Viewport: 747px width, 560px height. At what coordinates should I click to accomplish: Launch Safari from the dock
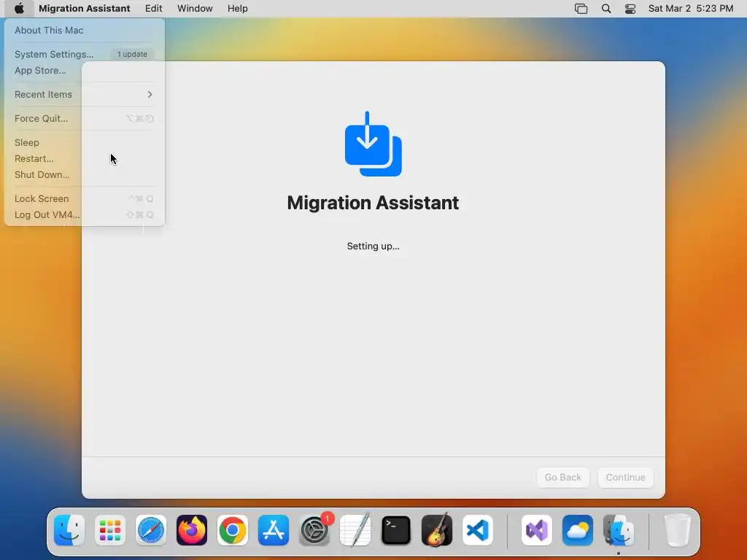point(151,530)
